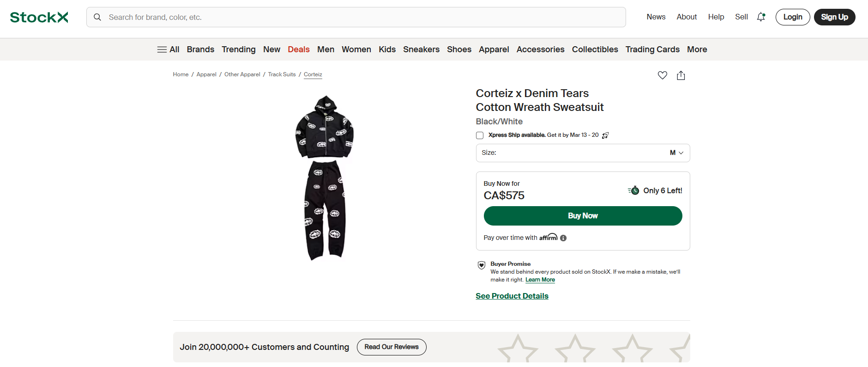Click the Affirm info icon
Viewport: 868px width, 367px height.
(563, 238)
